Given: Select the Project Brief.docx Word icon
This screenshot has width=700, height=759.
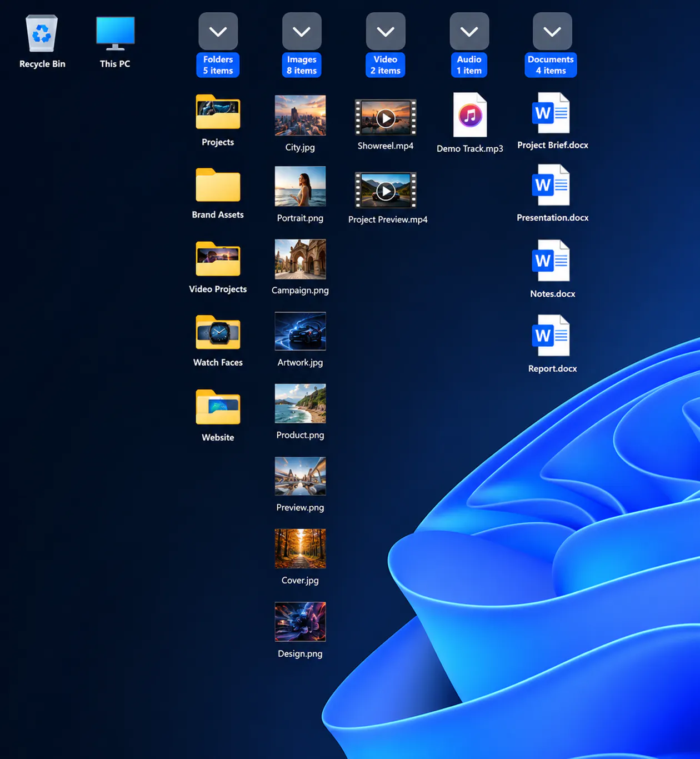Looking at the screenshot, I should tap(551, 113).
